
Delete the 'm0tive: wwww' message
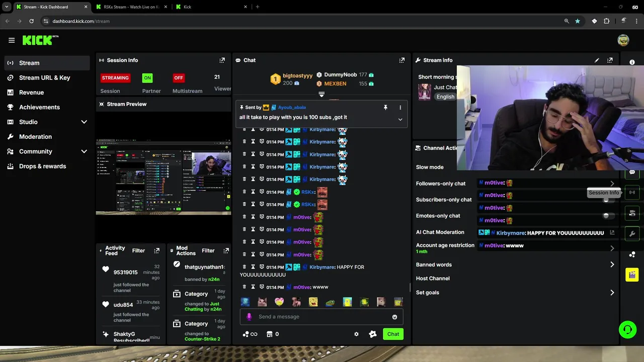(x=245, y=287)
